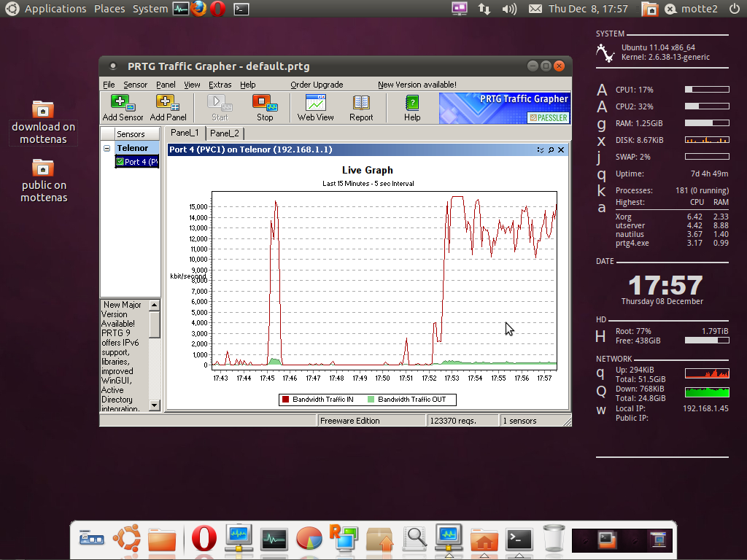Open the Report toolbar icon
This screenshot has width=747, height=560.
click(x=361, y=108)
